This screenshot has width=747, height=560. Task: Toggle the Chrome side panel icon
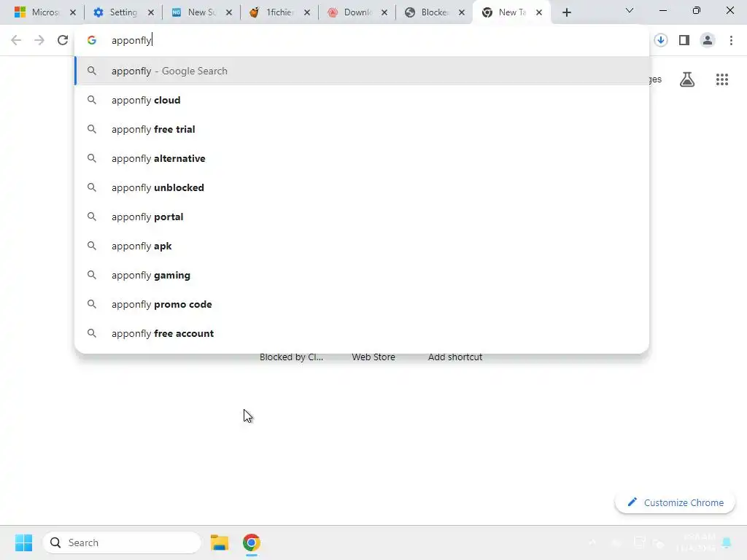pos(684,40)
